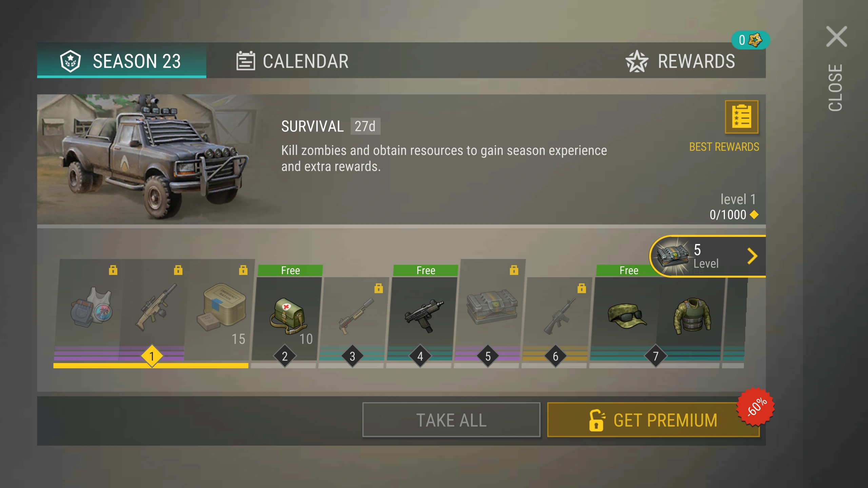Tap the tactical jacket reward

[692, 316]
